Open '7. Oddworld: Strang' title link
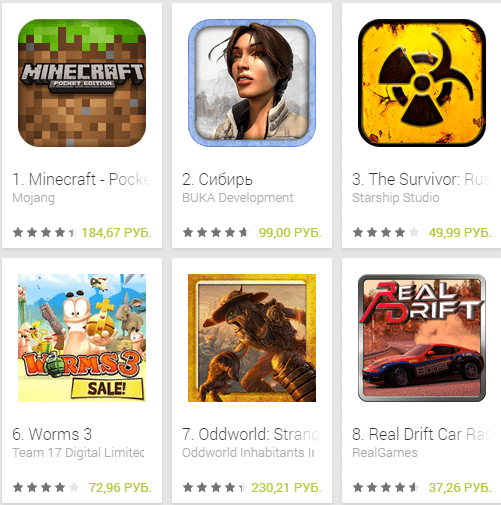Image resolution: width=501 pixels, height=505 pixels. (x=251, y=434)
